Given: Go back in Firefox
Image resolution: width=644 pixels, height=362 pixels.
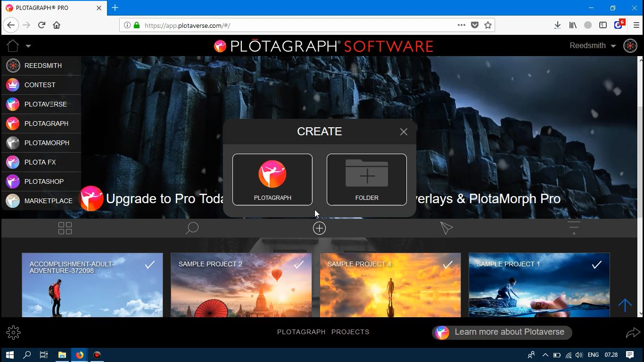Looking at the screenshot, I should (x=11, y=25).
